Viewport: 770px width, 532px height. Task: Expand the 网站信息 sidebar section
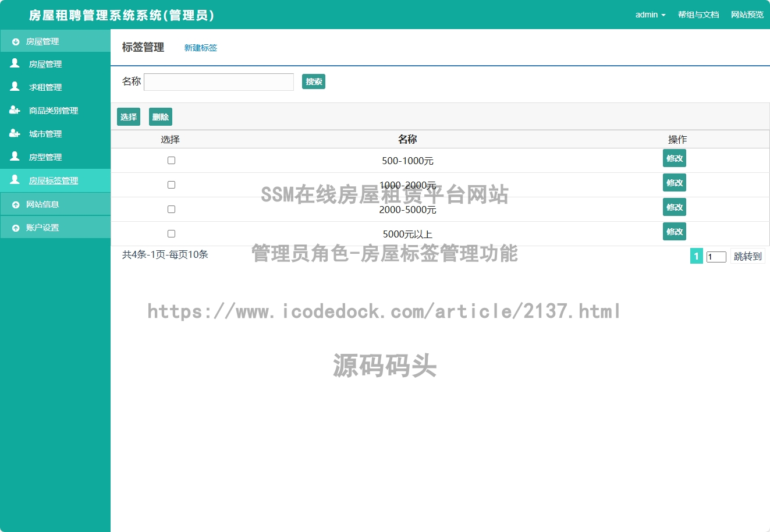coord(55,204)
